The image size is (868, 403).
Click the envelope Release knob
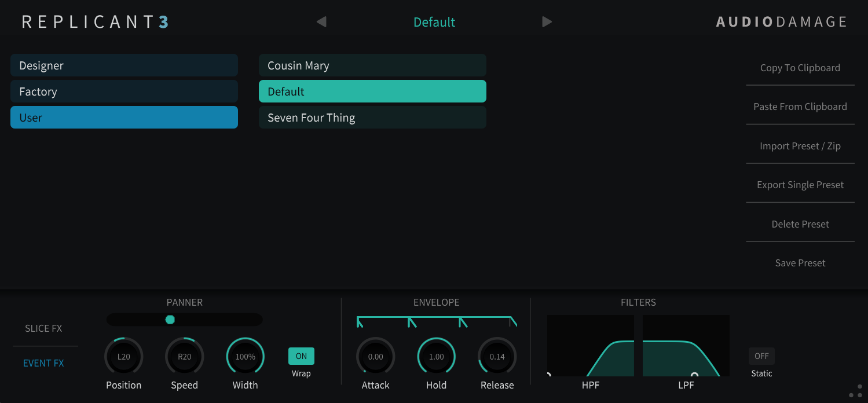click(497, 357)
